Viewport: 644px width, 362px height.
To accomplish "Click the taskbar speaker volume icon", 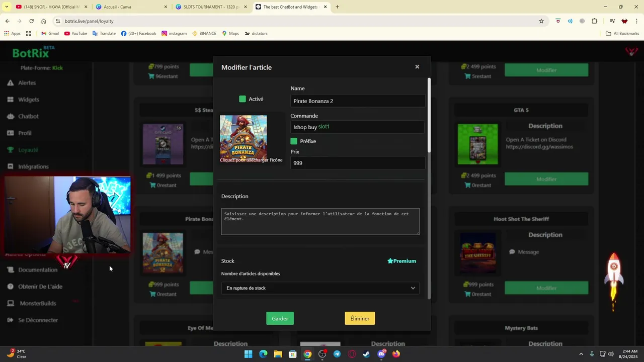I will pyautogui.click(x=611, y=354).
